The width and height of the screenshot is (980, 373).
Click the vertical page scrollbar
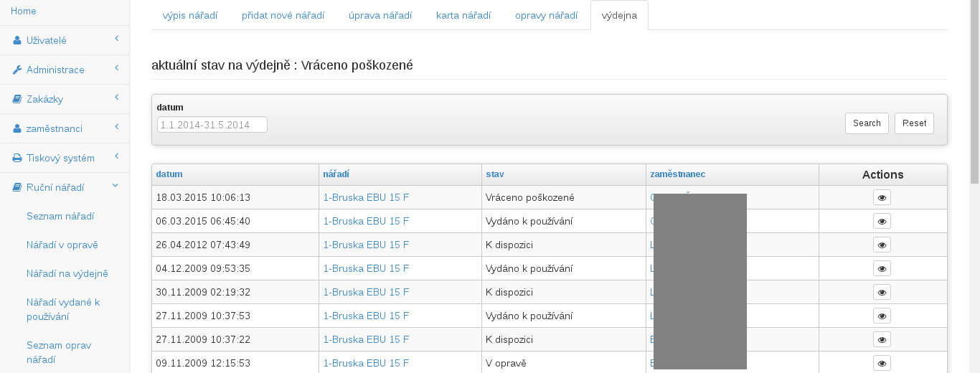(x=974, y=93)
